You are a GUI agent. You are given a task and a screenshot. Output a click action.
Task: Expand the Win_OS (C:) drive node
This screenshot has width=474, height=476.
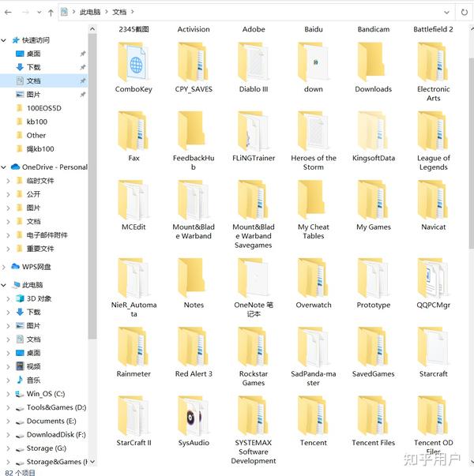pos(8,394)
